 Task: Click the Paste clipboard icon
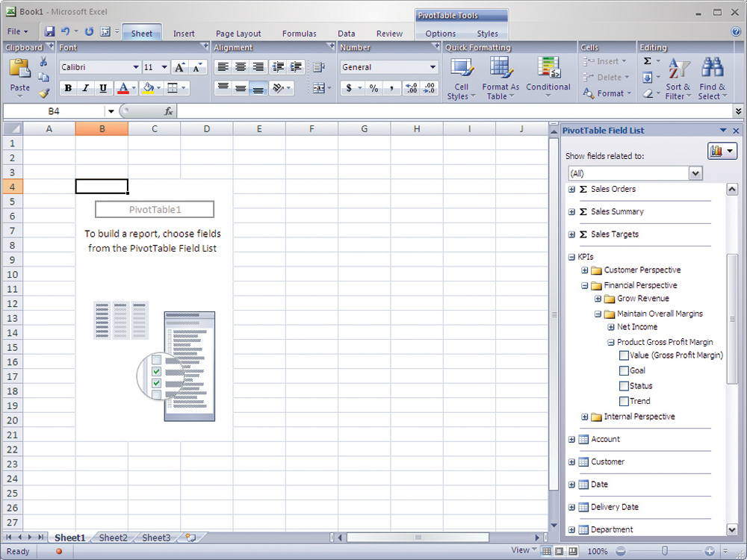click(x=19, y=68)
